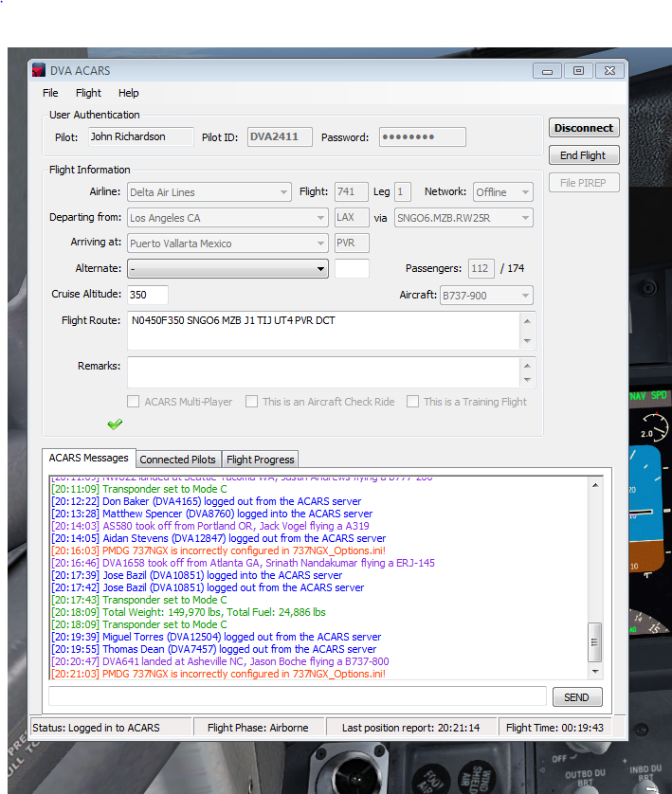Click the File PIREP button

[584, 183]
